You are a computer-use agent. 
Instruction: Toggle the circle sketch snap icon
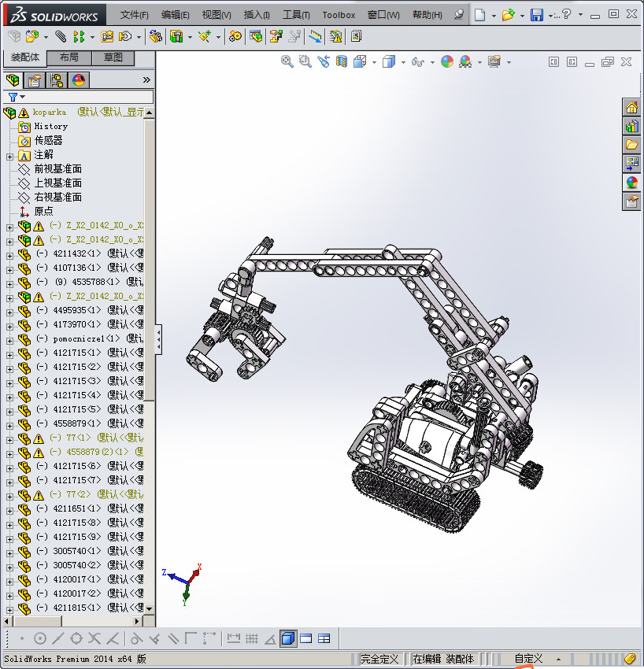(x=39, y=639)
